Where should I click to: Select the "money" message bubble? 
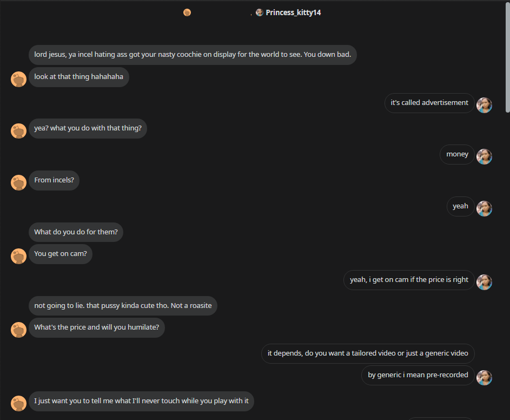point(457,154)
